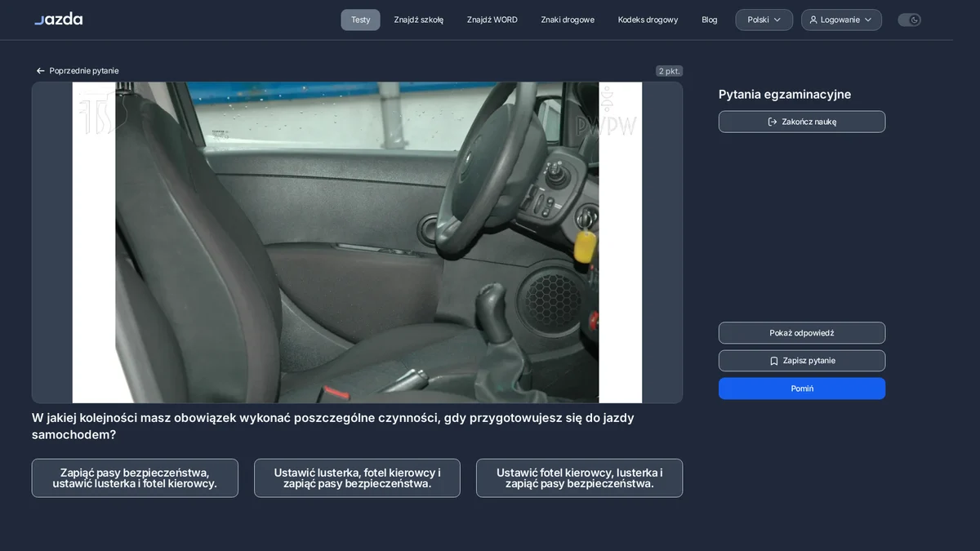Click the Pokaż odpowiedź button
This screenshot has height=551, width=980.
pos(802,333)
